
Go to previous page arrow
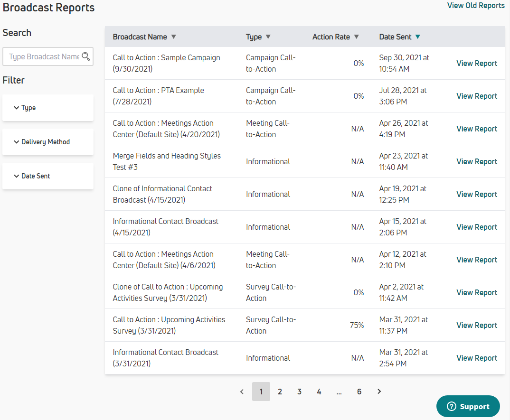[x=242, y=392]
